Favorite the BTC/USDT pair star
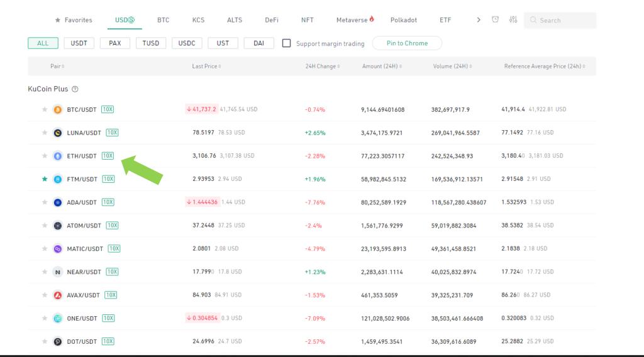 point(45,109)
